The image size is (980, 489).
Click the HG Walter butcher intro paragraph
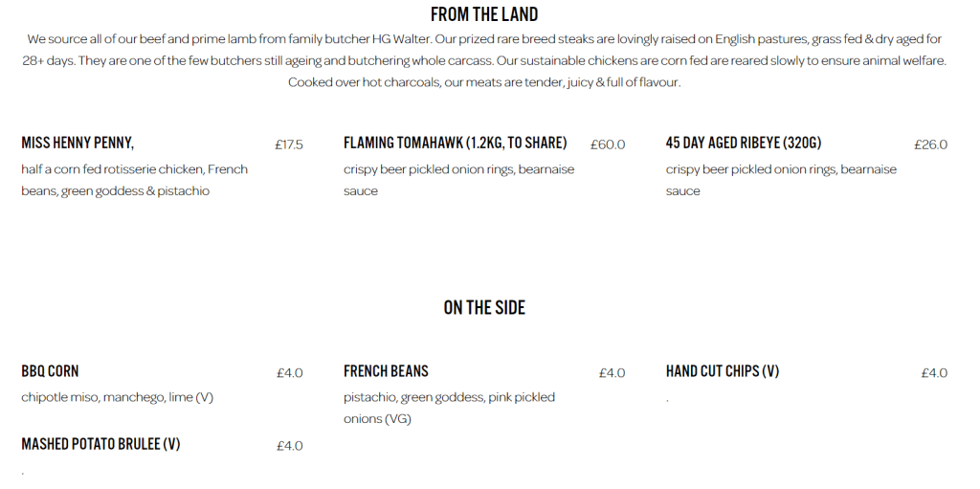pyautogui.click(x=484, y=60)
